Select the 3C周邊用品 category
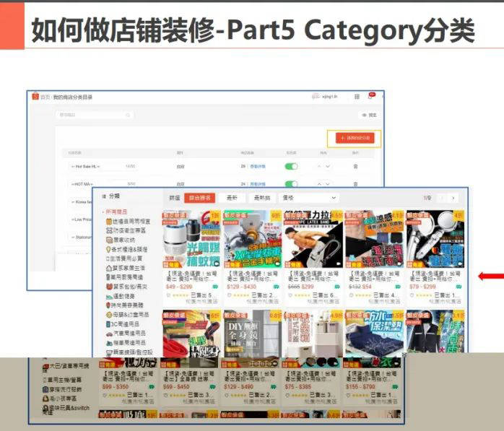Image resolution: width=504 pixels, height=431 pixels. pos(125,324)
